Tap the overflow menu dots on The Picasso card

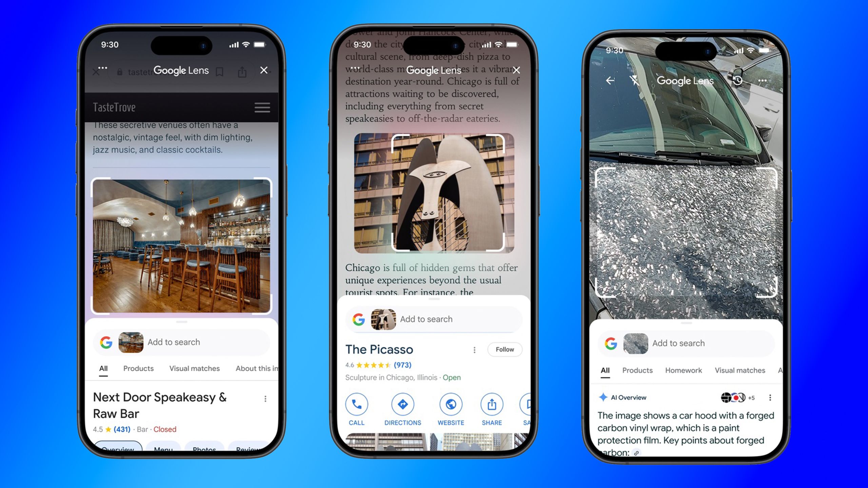tap(475, 349)
